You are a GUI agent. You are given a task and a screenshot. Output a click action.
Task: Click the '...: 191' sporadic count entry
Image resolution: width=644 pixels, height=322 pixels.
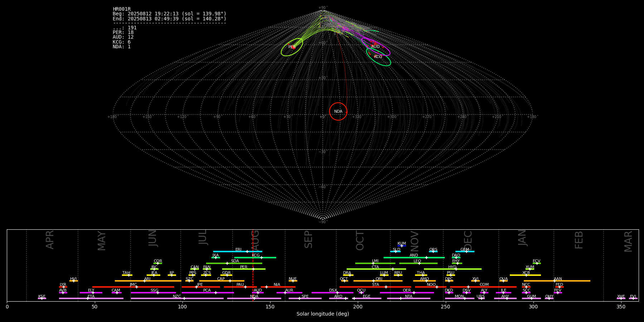coord(125,28)
